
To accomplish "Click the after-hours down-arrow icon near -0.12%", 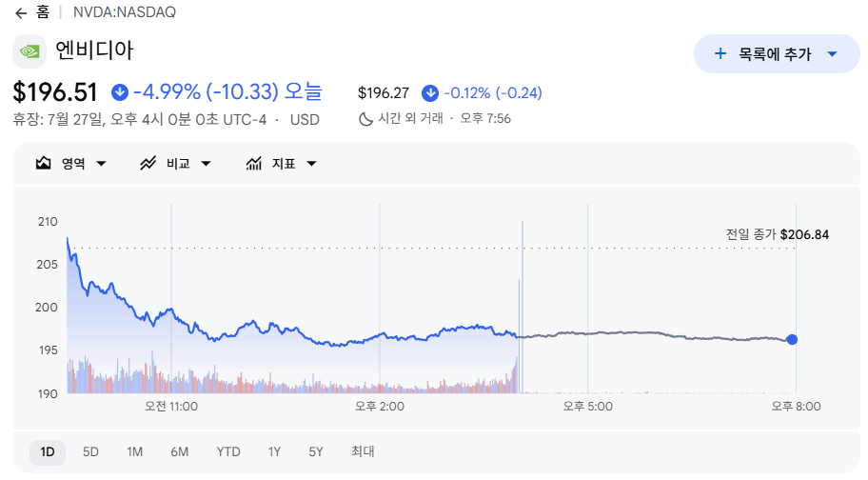I will click(430, 93).
